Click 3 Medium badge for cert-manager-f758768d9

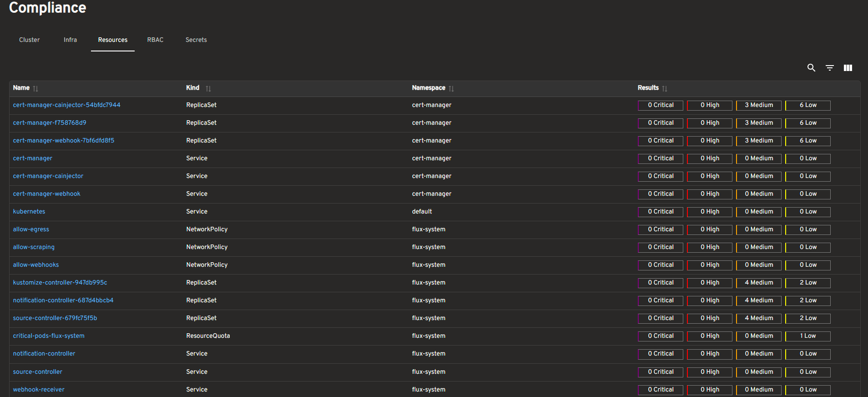pos(759,123)
